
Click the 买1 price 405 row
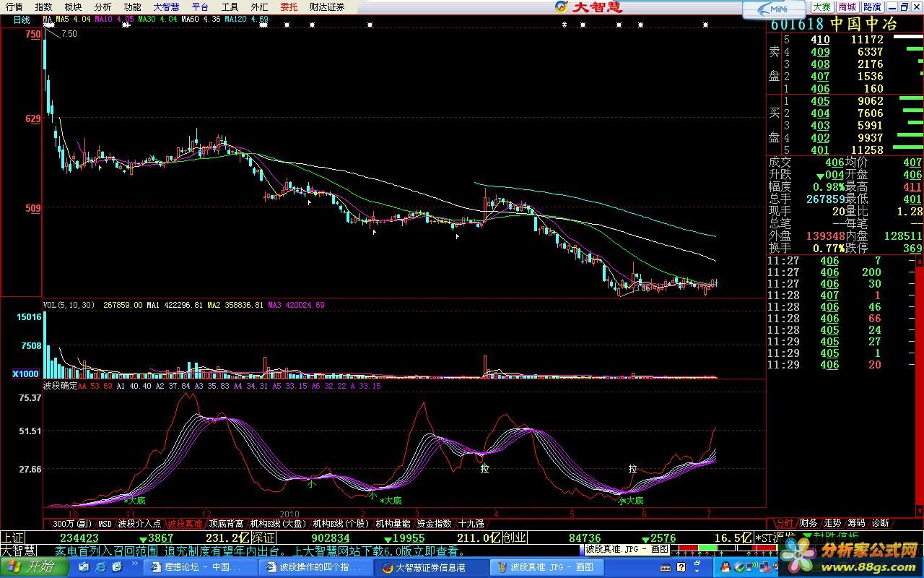[845, 101]
